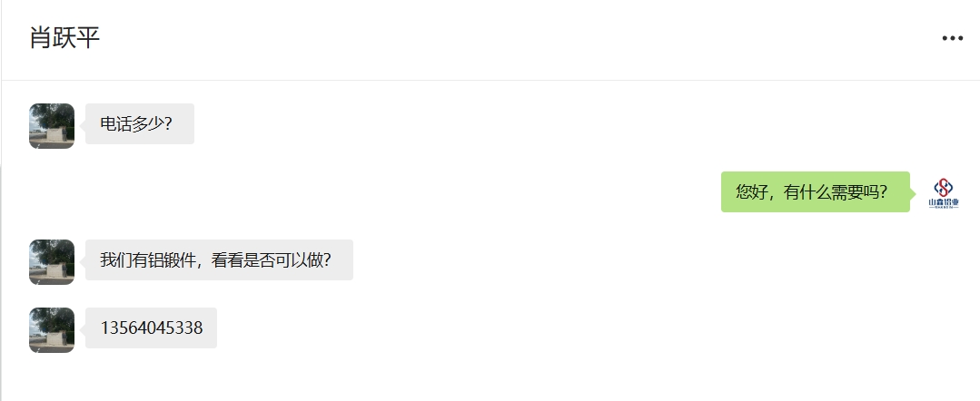Select the "电话多少?" message bubble
980x401 pixels.
pos(139,124)
